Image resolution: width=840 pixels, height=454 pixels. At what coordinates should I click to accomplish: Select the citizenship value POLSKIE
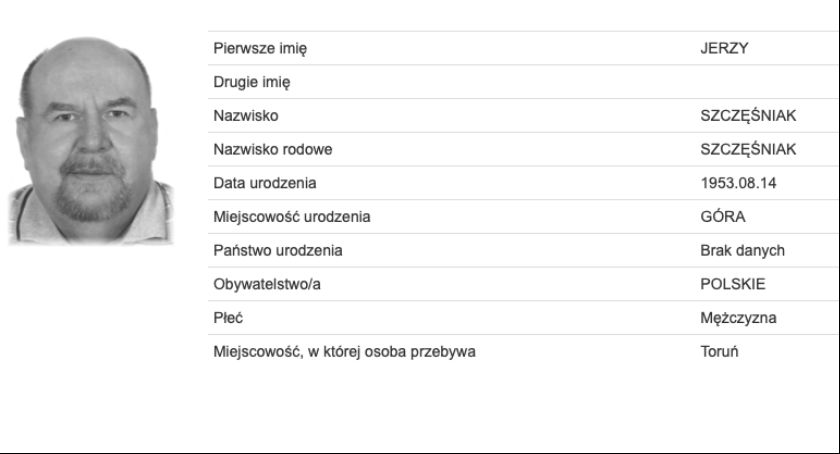pyautogui.click(x=732, y=285)
